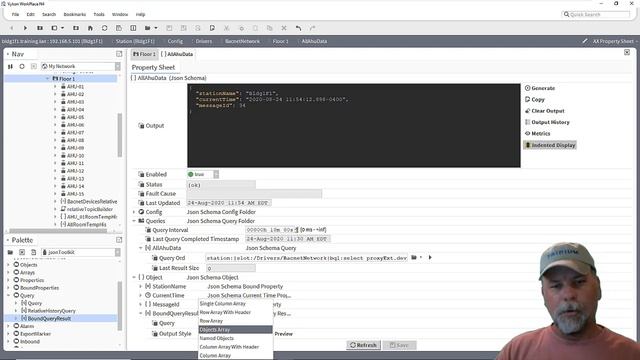
Task: Click Clear Output beside the Output panel
Action: tap(544, 111)
